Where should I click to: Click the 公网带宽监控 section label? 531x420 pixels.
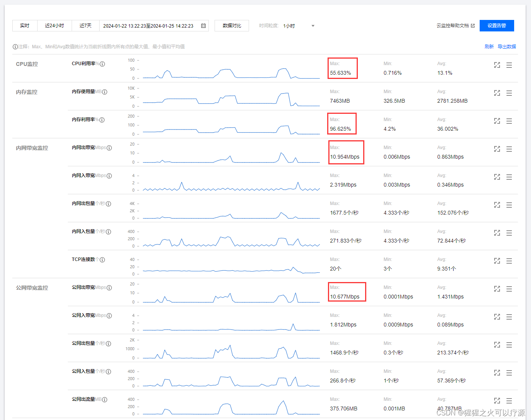coord(32,288)
